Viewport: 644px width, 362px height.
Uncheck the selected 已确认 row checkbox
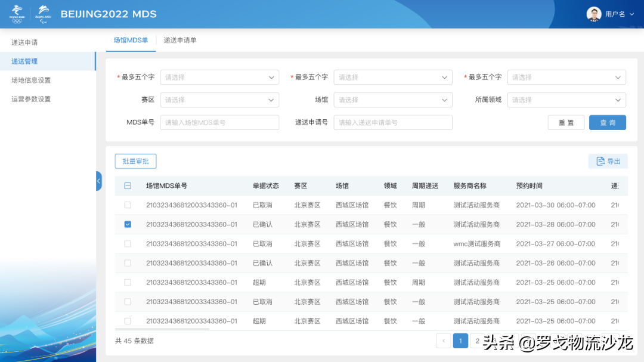pos(127,224)
